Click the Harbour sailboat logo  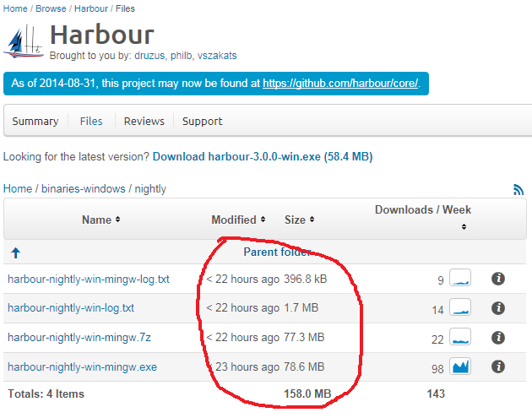point(24,41)
